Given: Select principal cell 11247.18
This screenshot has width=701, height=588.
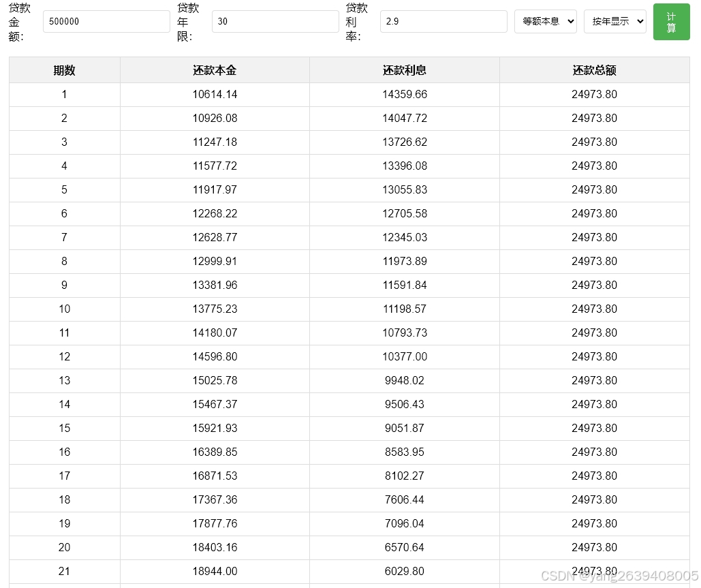Looking at the screenshot, I should click(x=215, y=142).
